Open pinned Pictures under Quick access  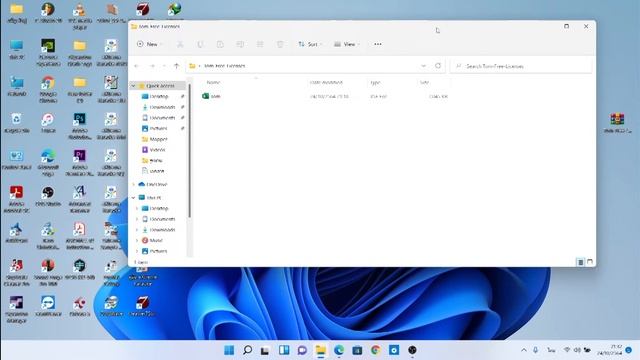(158, 128)
